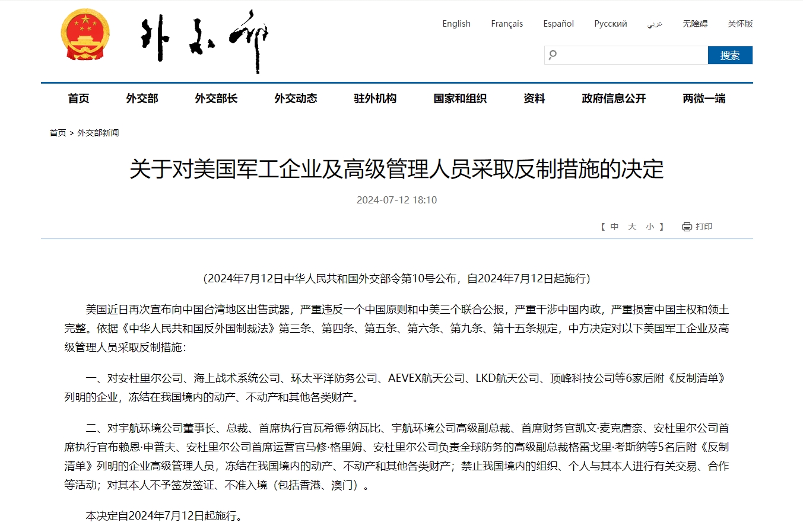
Task: Click the magnifier icon in search box
Action: [x=553, y=55]
